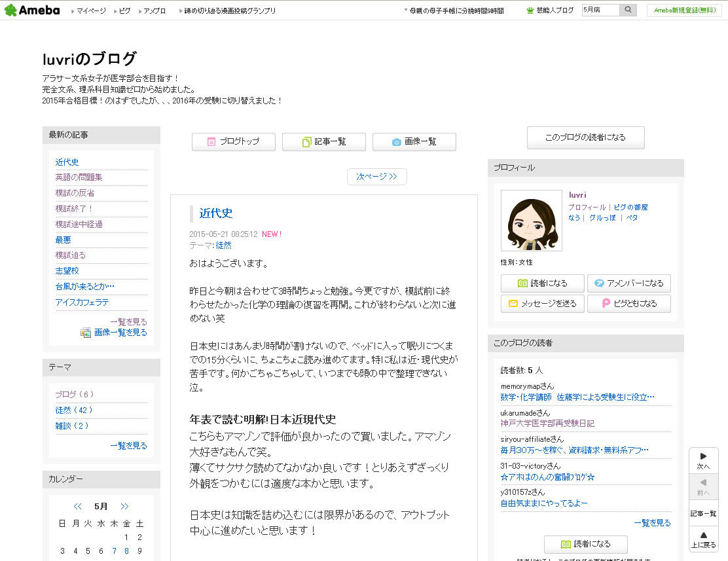
Task: Click the search input field
Action: coord(601,10)
